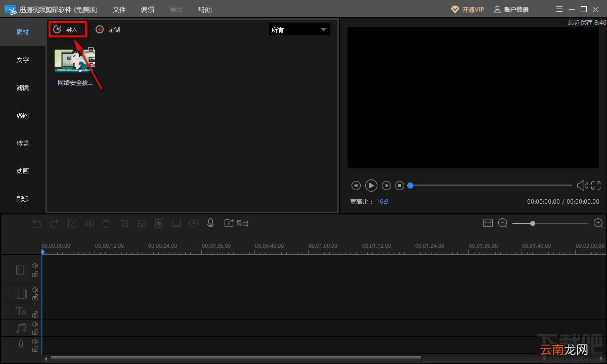Click the trash delete icon

tap(107, 223)
